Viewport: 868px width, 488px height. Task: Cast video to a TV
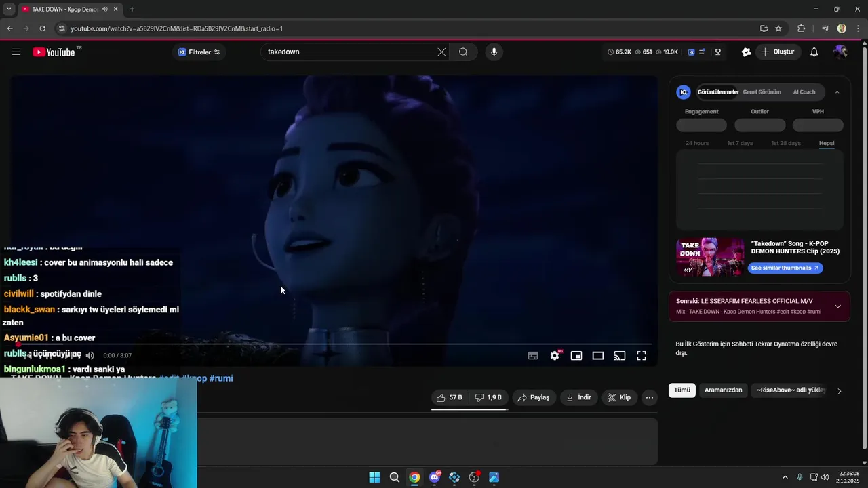coord(620,356)
